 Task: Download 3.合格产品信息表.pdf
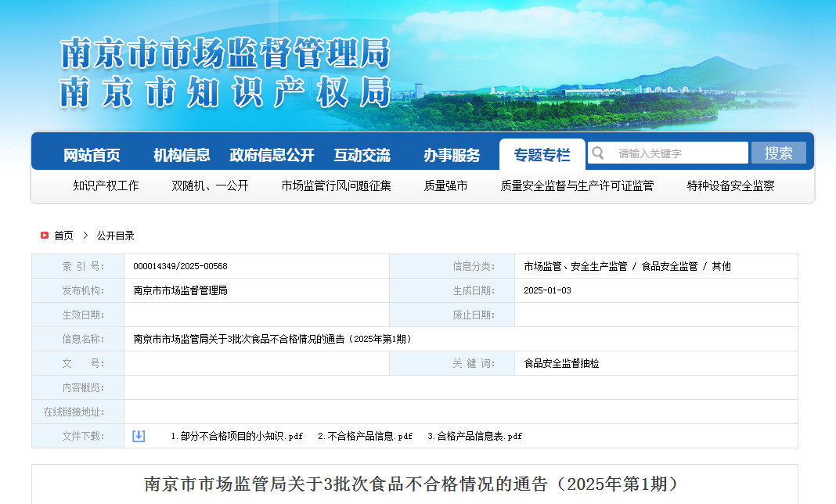click(474, 436)
